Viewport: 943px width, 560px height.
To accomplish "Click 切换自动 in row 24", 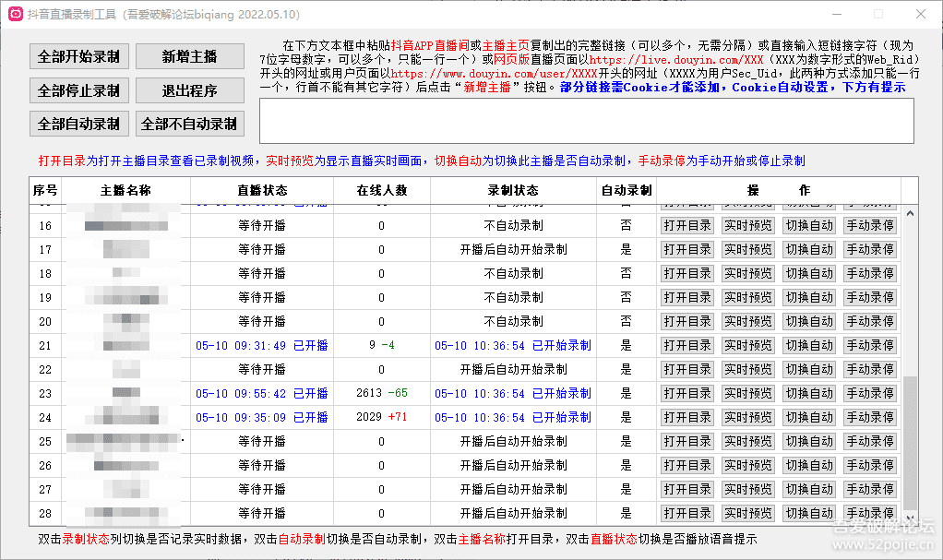I will [x=809, y=417].
